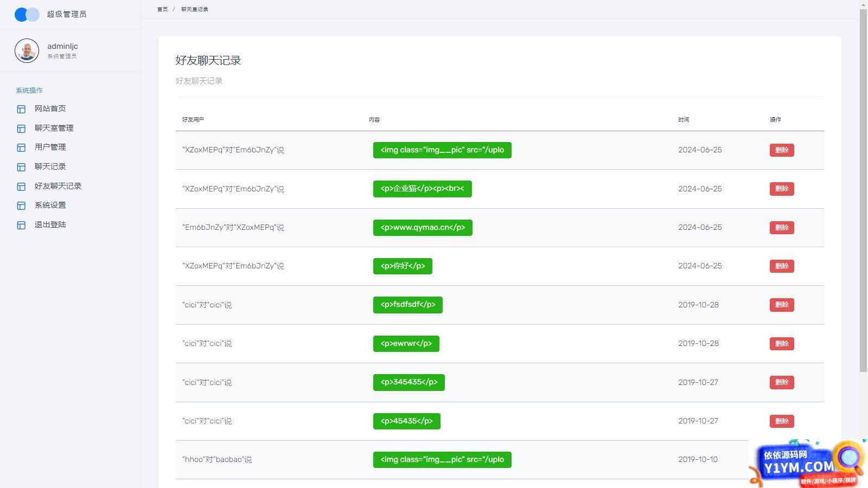Image resolution: width=868 pixels, height=488 pixels.
Task: Click the 好友聊天记录 page heading
Action: pyautogui.click(x=208, y=61)
